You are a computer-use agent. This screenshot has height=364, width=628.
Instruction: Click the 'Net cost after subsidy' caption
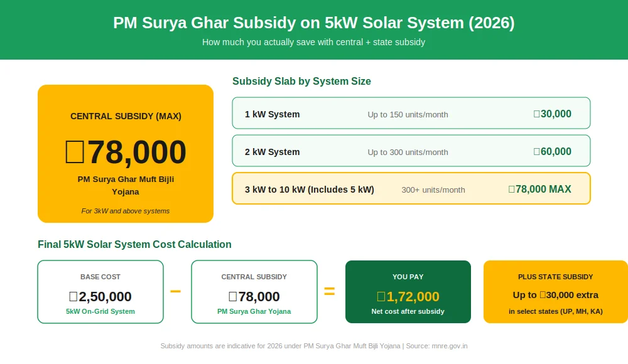[x=408, y=311]
